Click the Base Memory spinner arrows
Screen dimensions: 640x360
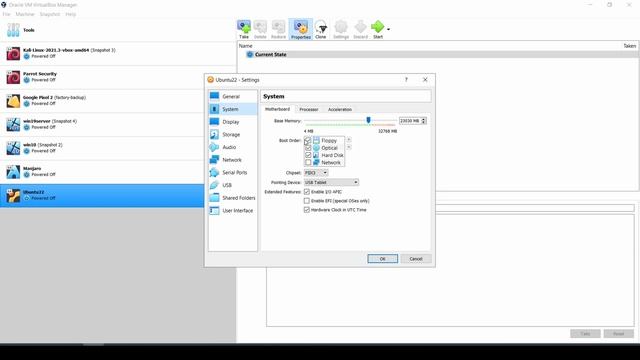coord(424,121)
